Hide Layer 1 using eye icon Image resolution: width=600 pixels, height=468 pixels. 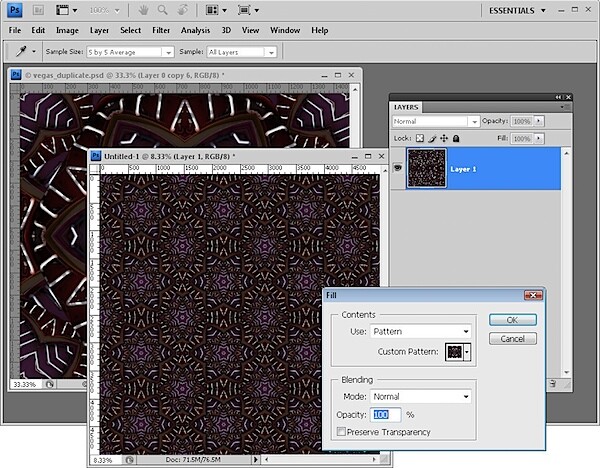[398, 168]
